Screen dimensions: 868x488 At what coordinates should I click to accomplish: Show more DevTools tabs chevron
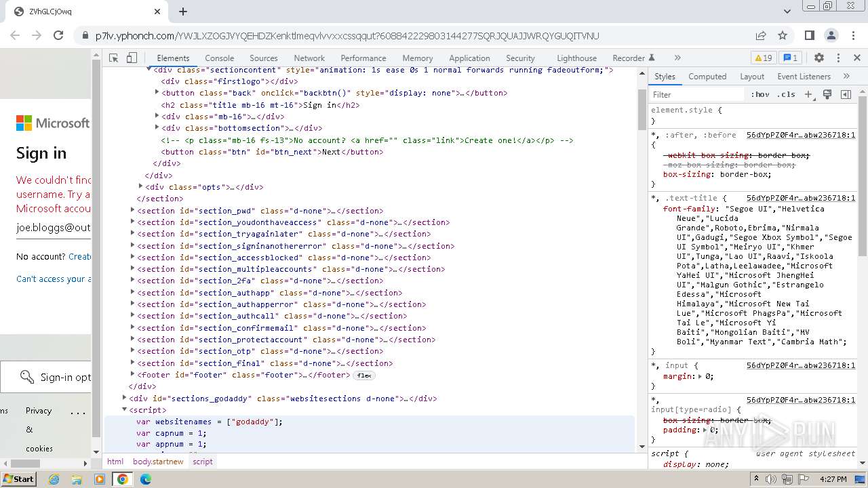[677, 58]
